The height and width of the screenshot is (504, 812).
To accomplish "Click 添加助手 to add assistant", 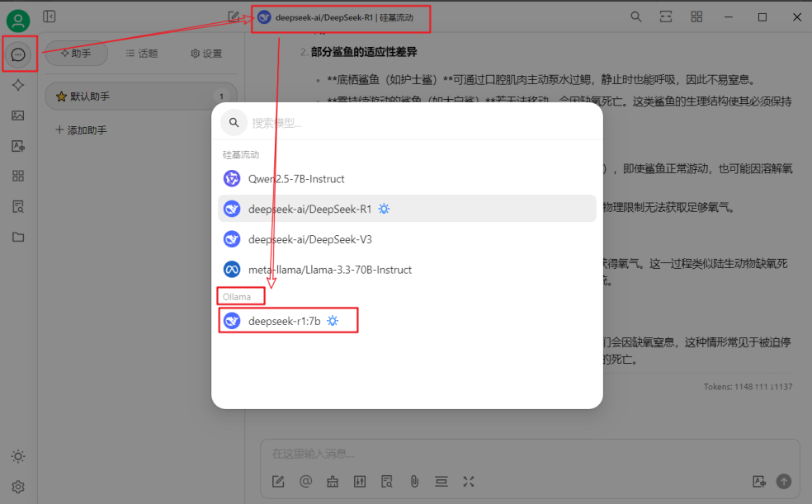I will click(x=82, y=130).
